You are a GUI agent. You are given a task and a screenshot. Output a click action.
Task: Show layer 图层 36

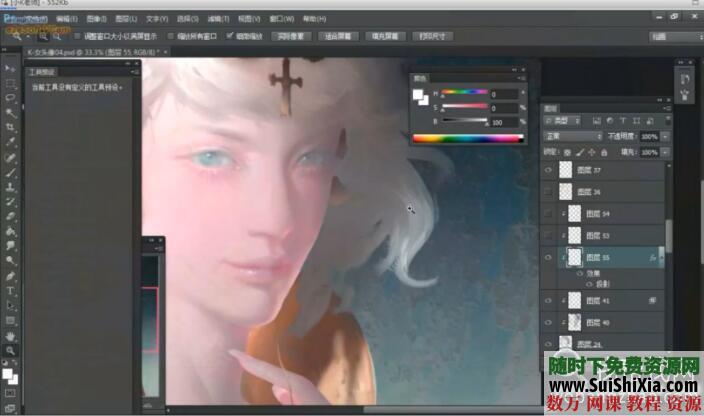coord(548,192)
